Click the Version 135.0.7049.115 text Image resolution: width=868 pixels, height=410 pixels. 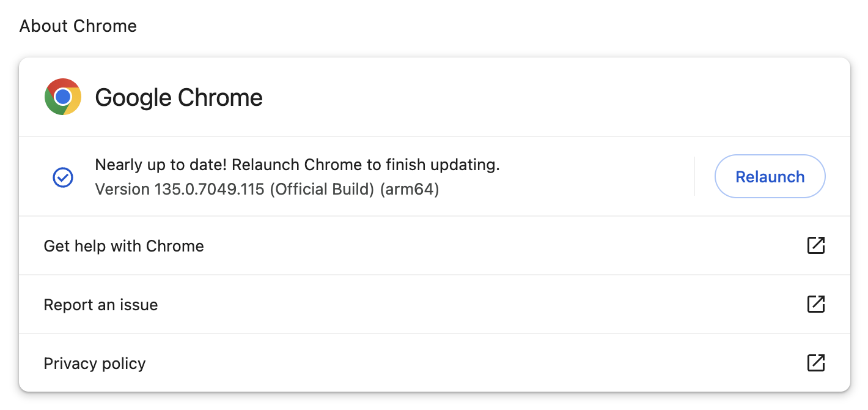point(180,190)
